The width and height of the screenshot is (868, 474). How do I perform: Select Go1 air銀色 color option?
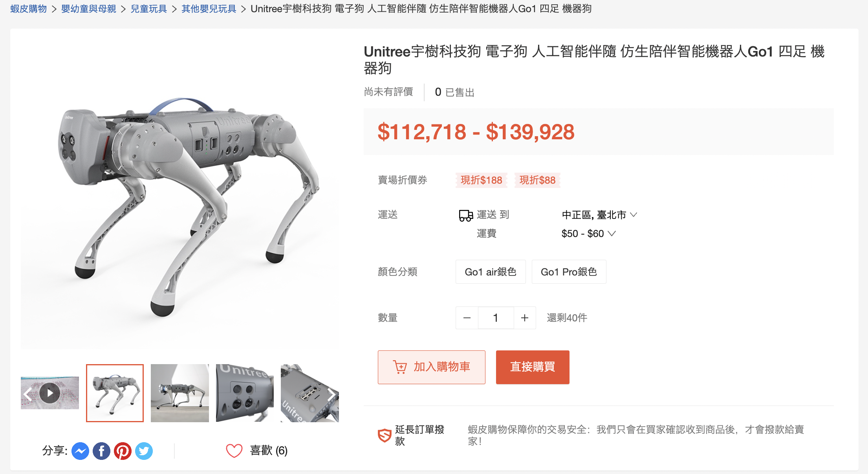coord(491,272)
